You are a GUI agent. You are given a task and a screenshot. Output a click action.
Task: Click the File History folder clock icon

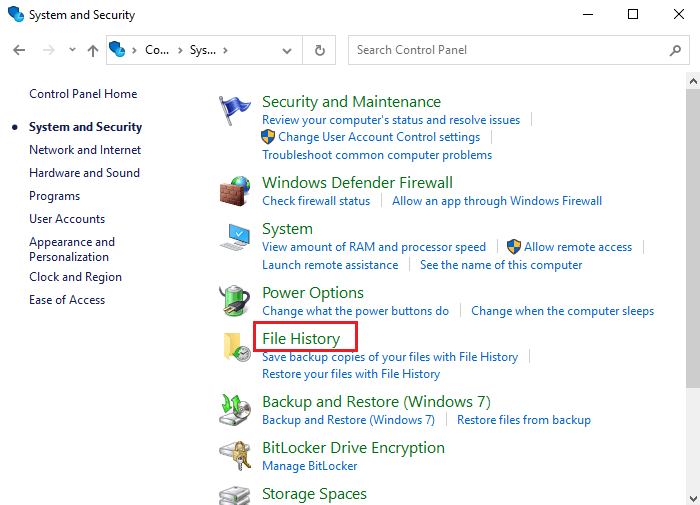coord(237,347)
